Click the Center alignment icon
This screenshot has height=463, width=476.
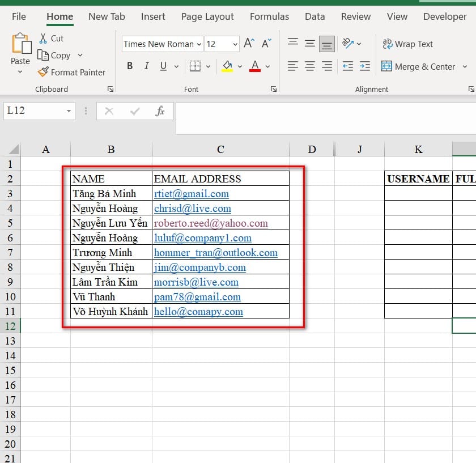(x=309, y=66)
